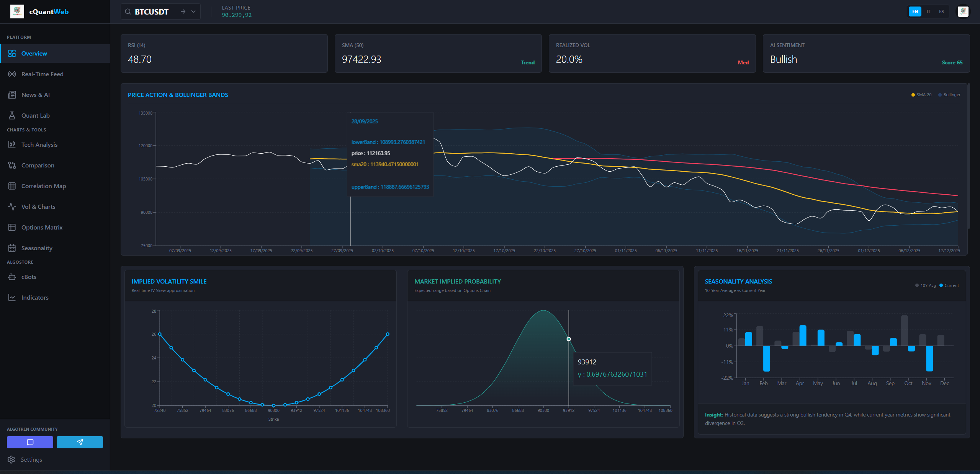Viewport: 980px width, 474px height.
Task: Go to Options Matrix page
Action: click(42, 227)
